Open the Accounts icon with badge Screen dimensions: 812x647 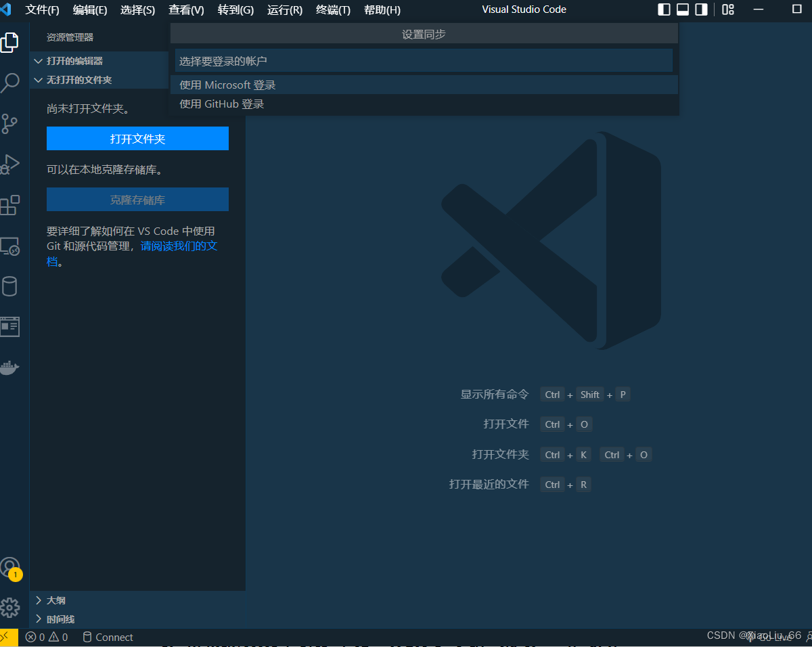pos(10,568)
